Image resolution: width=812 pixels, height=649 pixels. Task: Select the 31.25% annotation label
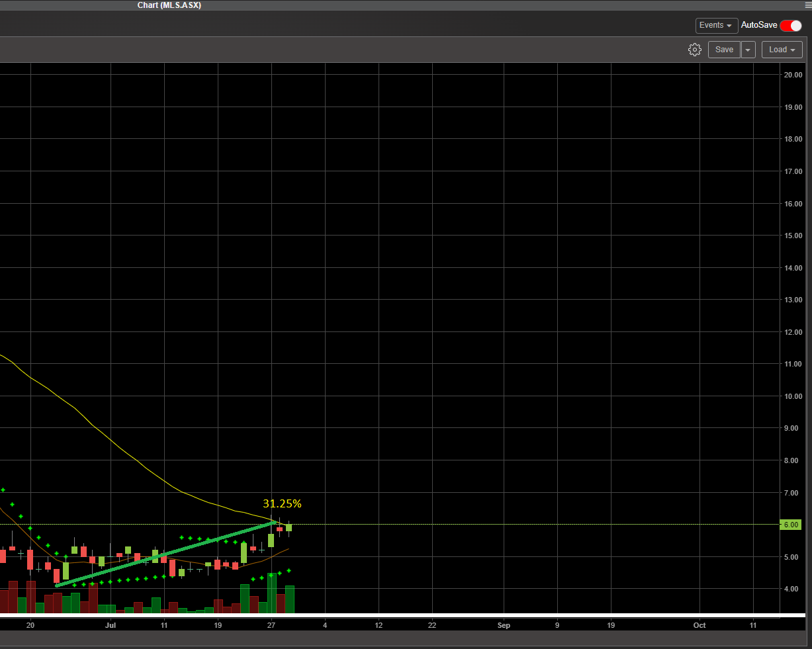282,503
